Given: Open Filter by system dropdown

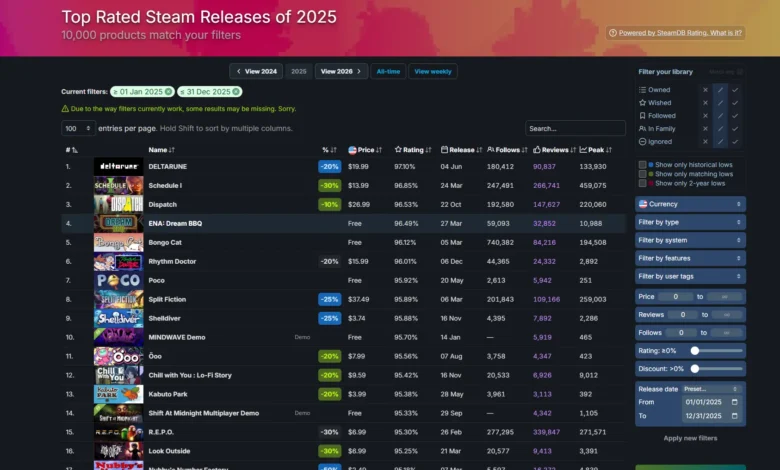Looking at the screenshot, I should pyautogui.click(x=690, y=240).
